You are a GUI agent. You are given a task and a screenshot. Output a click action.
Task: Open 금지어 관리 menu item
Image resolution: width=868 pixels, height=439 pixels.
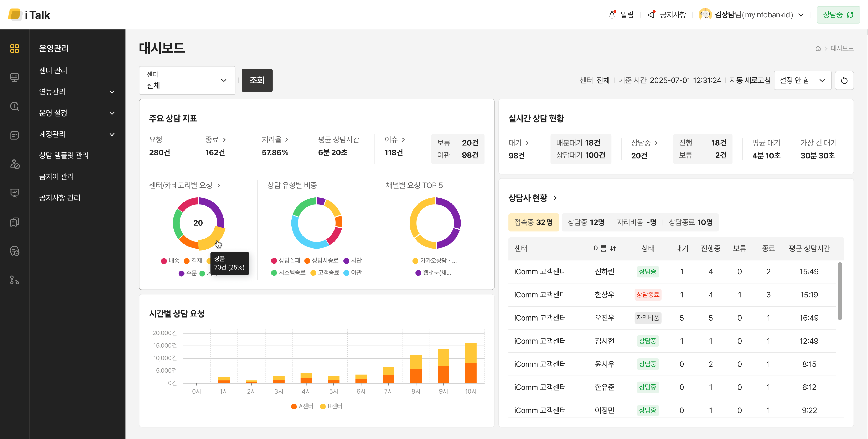pyautogui.click(x=57, y=177)
